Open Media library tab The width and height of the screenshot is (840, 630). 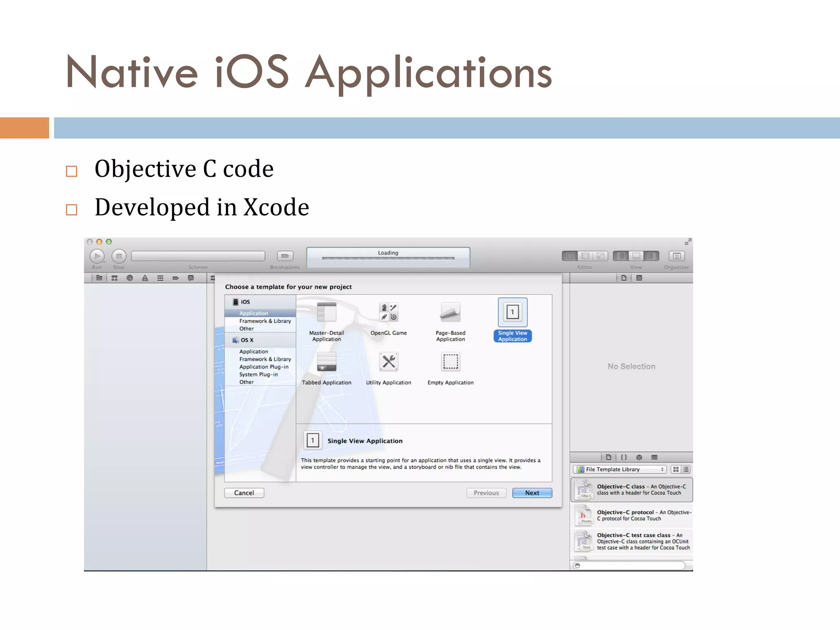(654, 457)
